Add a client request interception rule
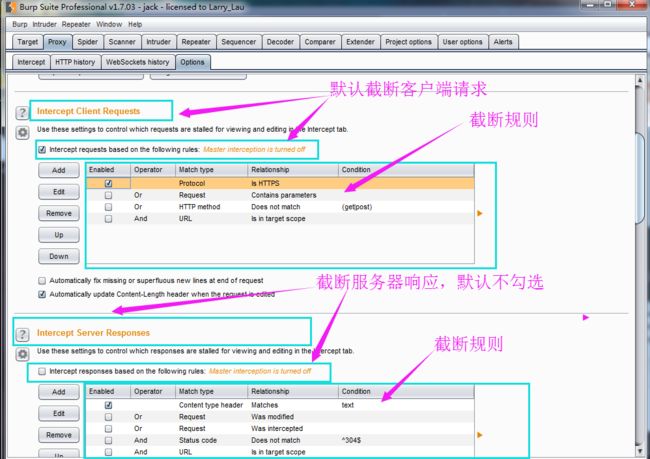Screen dimensions: 650x459 [x=59, y=170]
